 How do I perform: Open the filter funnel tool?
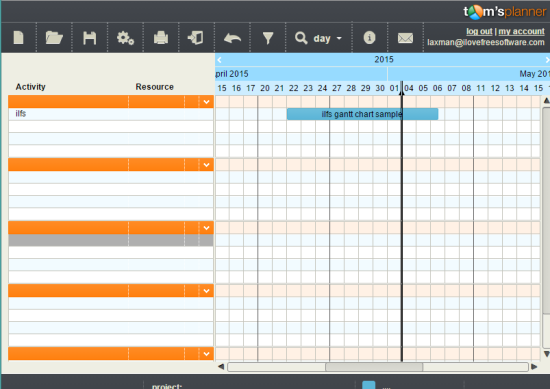[268, 38]
